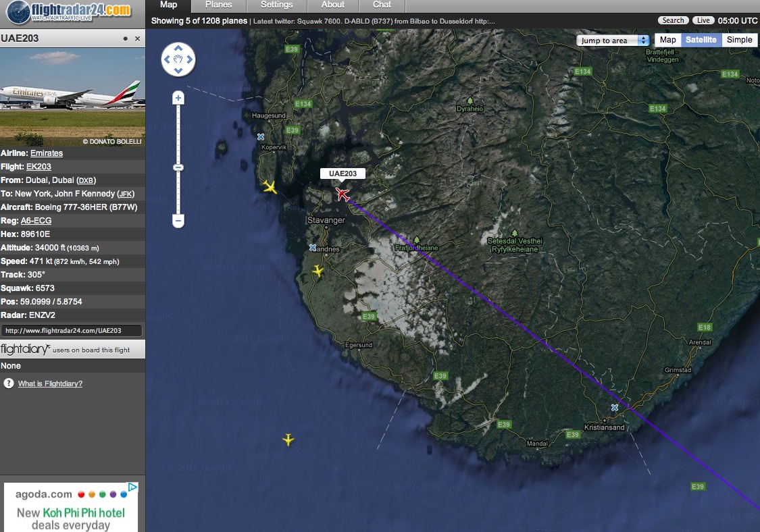Click the Pos: 59.0999 / 5.8754 row
Viewport: 760px width, 532px height.
tap(73, 301)
